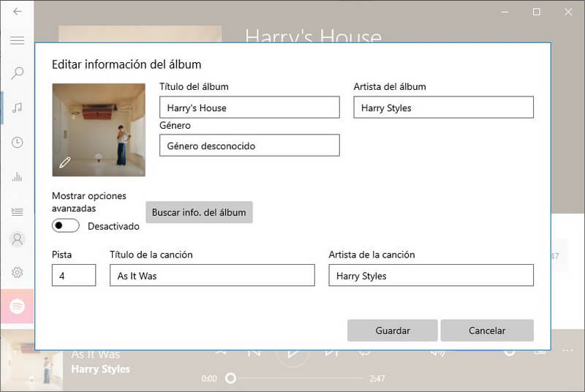
Task: Click the album cover thumbnail in dialog
Action: [99, 129]
